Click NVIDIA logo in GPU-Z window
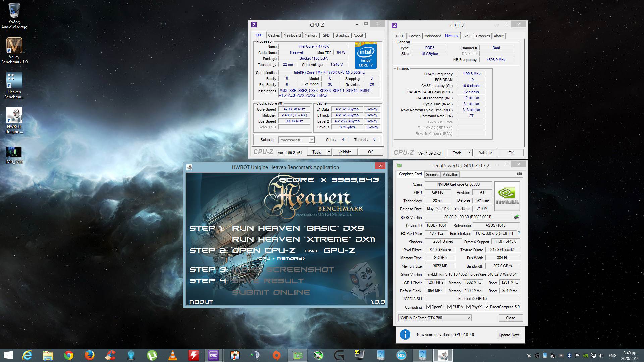Screen dimensions: 644x362 [x=507, y=196]
